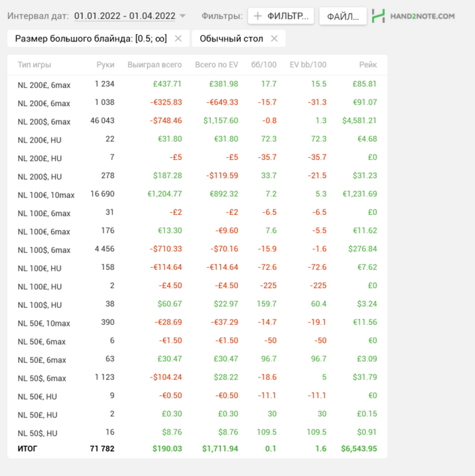Click the date range 01.01.2022 - 01.04.2022
The width and height of the screenshot is (475, 476).
click(x=125, y=16)
